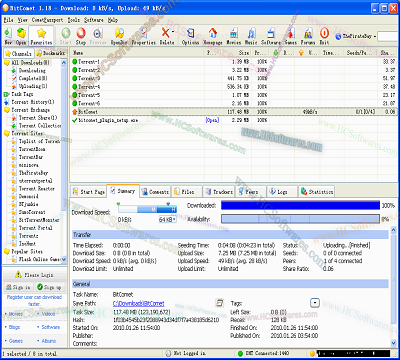400x360 pixels.
Task: Collapse the Torrent Sites tree folder
Action: (x=7, y=133)
